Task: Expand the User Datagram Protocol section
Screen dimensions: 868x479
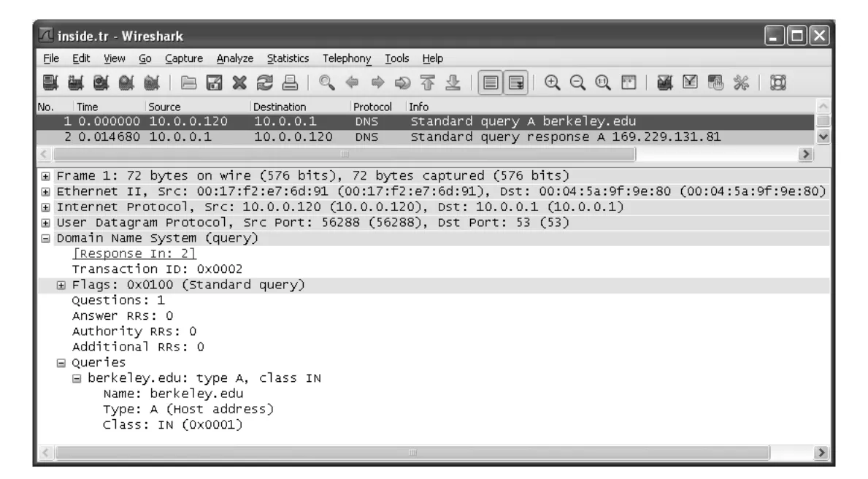Action: 45,223
